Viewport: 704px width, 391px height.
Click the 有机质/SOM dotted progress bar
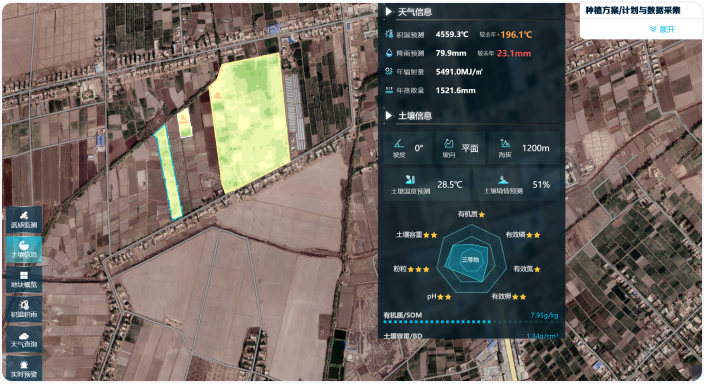click(x=471, y=322)
